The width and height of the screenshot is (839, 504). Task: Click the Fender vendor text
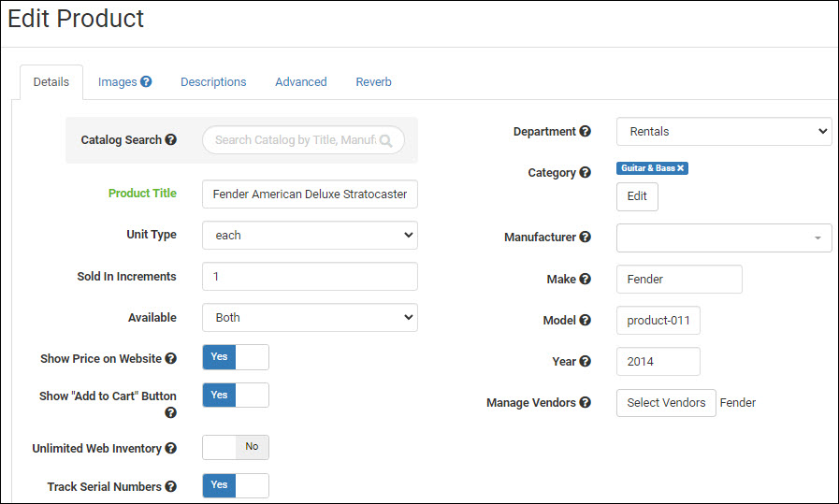(737, 402)
